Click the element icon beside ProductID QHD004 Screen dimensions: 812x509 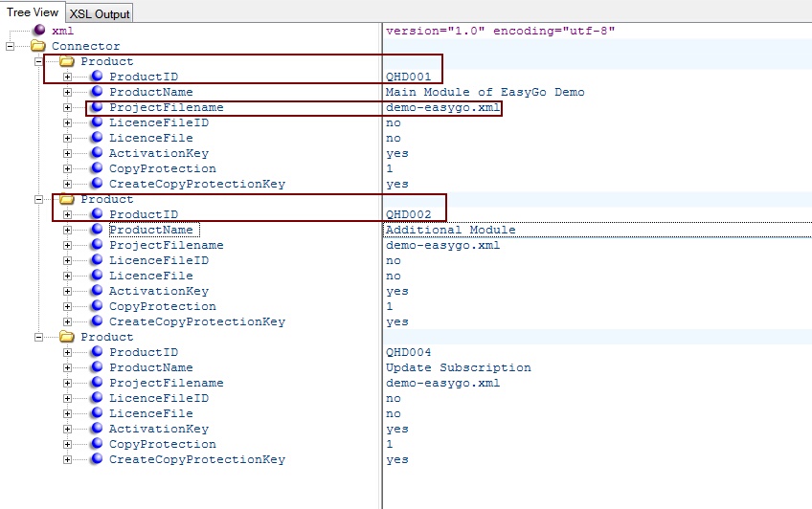(x=96, y=352)
